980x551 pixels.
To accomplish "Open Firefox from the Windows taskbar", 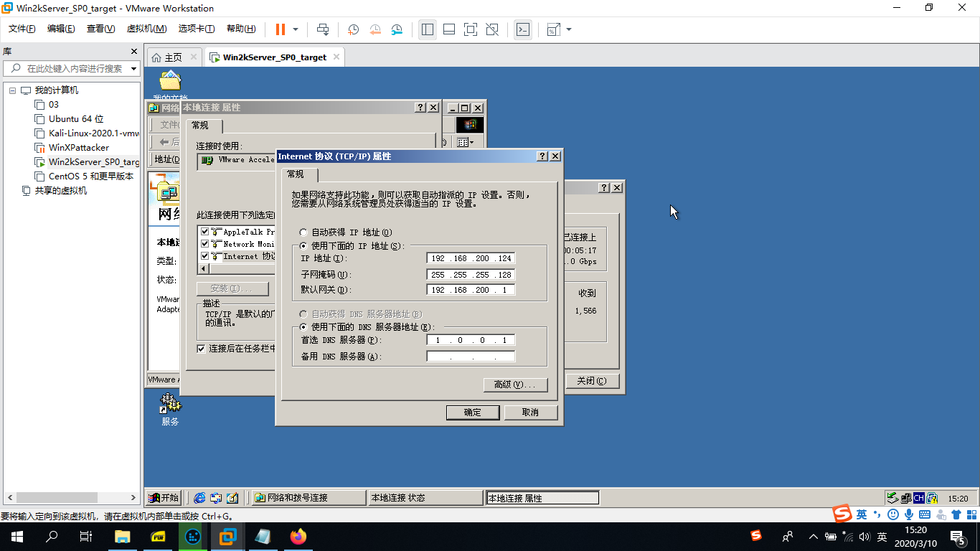I will click(x=298, y=537).
